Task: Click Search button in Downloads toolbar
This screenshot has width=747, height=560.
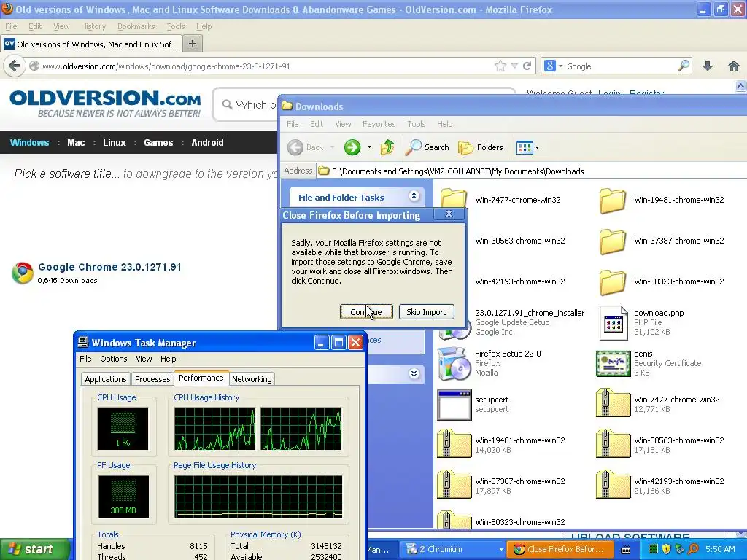Action: 427,147
